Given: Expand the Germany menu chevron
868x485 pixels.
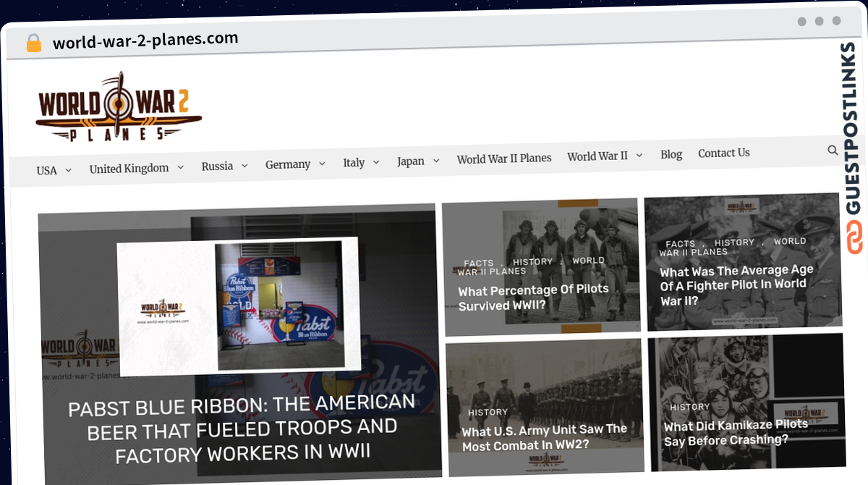Looking at the screenshot, I should 322,164.
